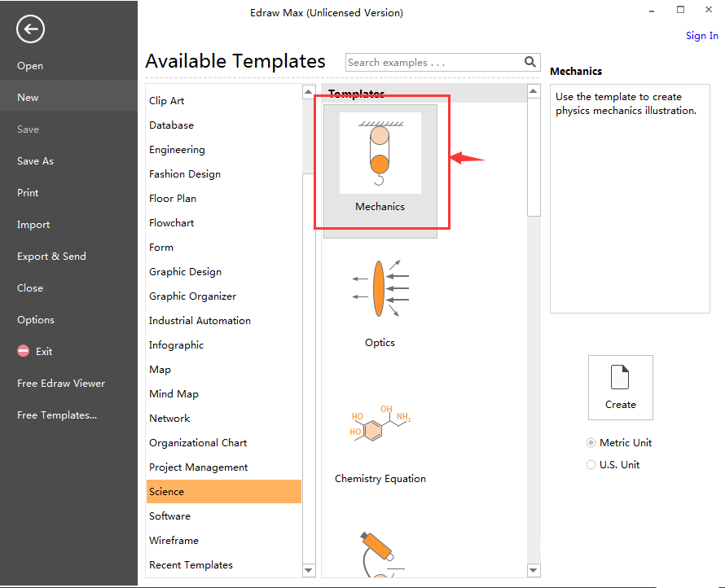The height and width of the screenshot is (588, 725).
Task: Select the Flowchart category
Action: [172, 223]
